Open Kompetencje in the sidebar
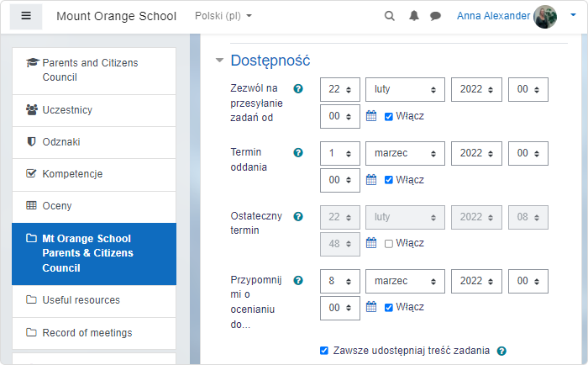 click(94, 175)
